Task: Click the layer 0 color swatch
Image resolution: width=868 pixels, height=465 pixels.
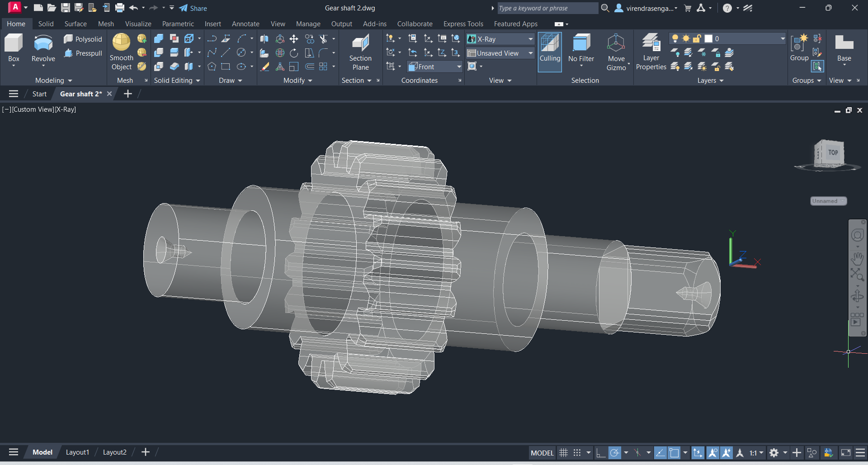Action: click(x=708, y=39)
